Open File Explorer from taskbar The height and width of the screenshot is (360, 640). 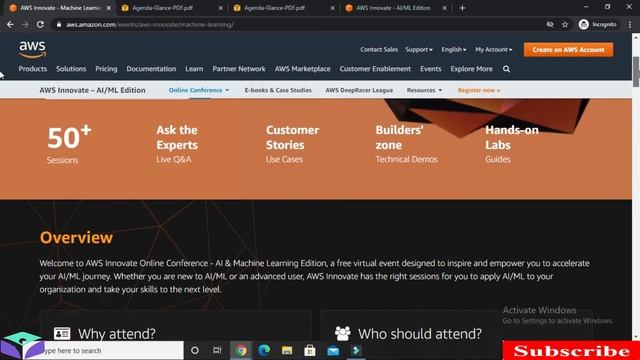(287, 350)
